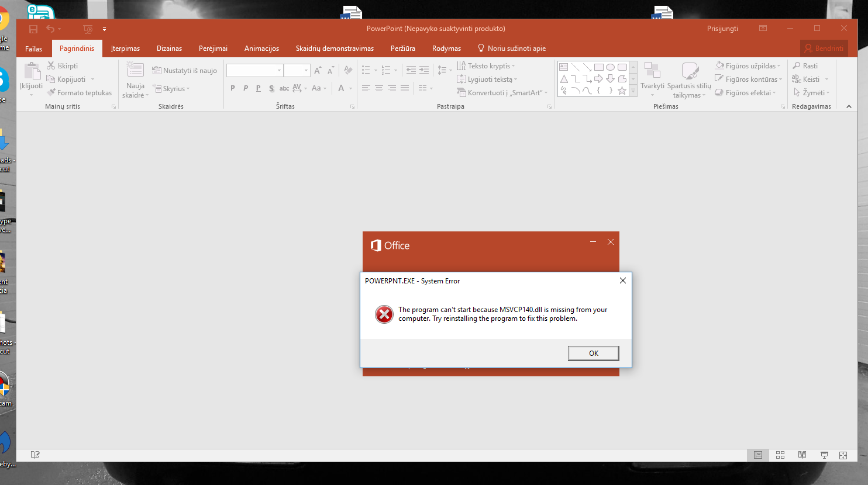Select the Perėjimai tab
The width and height of the screenshot is (868, 485).
point(213,49)
